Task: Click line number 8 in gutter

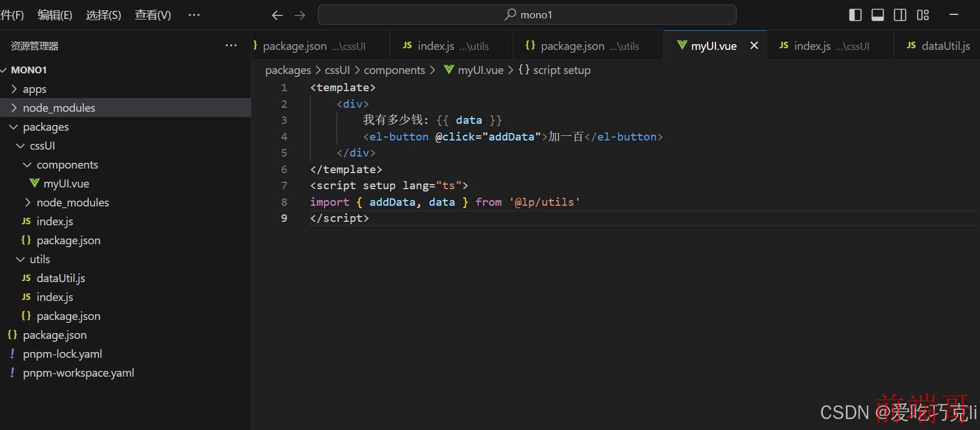Action: (x=284, y=202)
